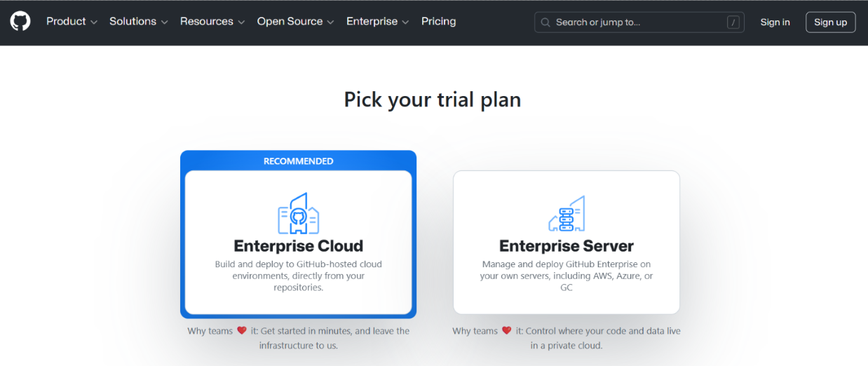Click the Enterprise Cloud description text

point(299,276)
